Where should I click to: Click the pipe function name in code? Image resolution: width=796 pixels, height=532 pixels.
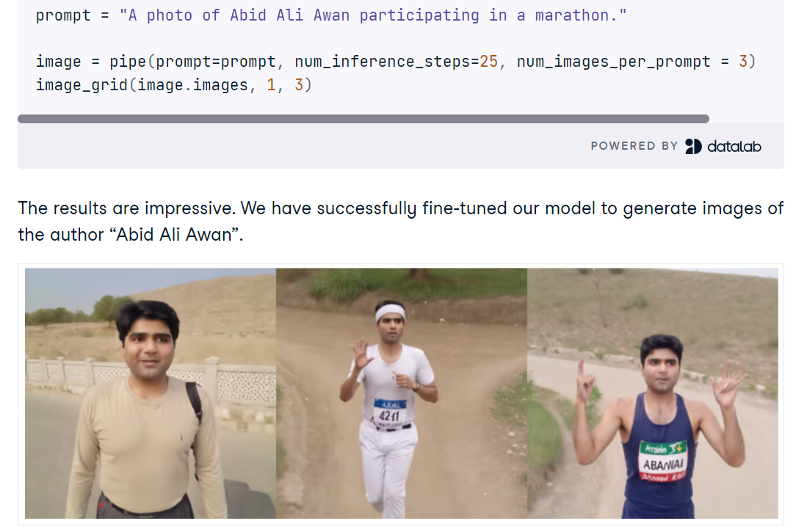click(128, 62)
